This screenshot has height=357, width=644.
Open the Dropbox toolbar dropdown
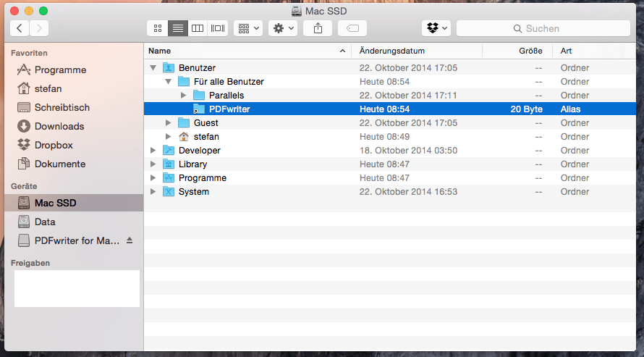tap(436, 28)
